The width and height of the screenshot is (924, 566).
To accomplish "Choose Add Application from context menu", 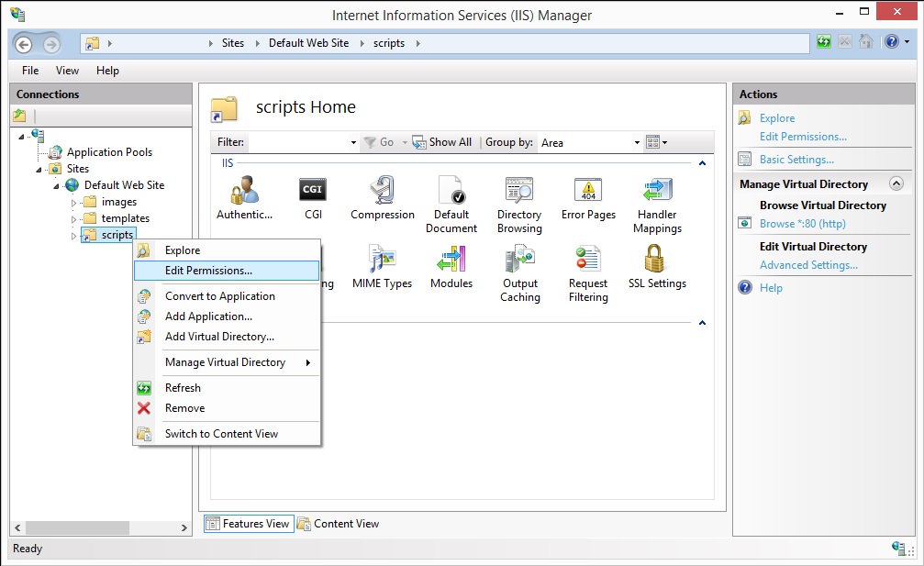I will pos(227,316).
